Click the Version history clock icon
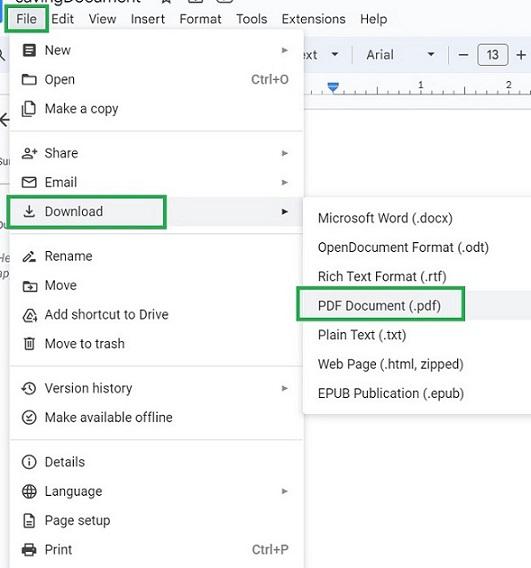The width and height of the screenshot is (531, 568). pyautogui.click(x=29, y=388)
